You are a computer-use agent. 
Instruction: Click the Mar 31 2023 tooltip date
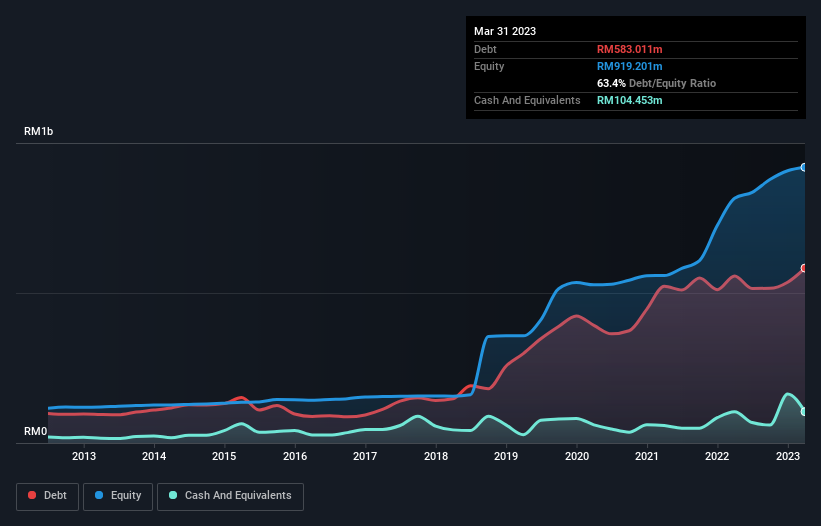505,31
